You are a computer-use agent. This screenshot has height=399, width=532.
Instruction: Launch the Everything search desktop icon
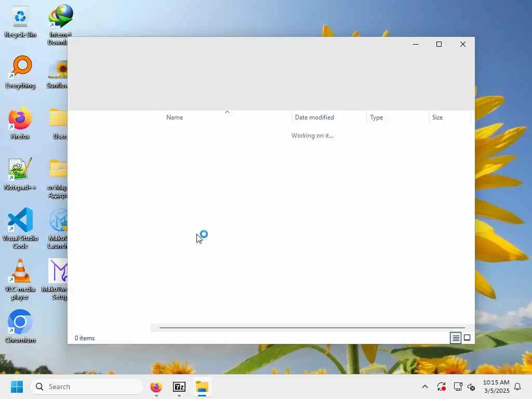click(20, 72)
